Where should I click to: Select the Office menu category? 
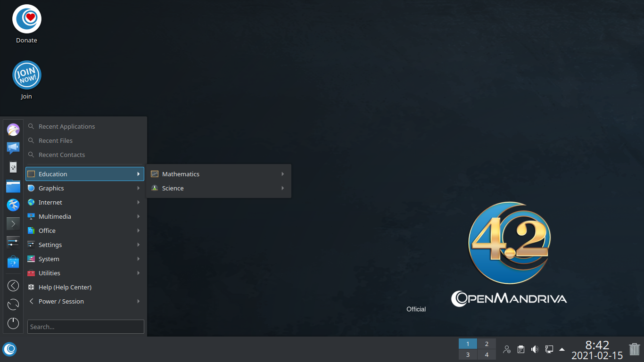(85, 230)
